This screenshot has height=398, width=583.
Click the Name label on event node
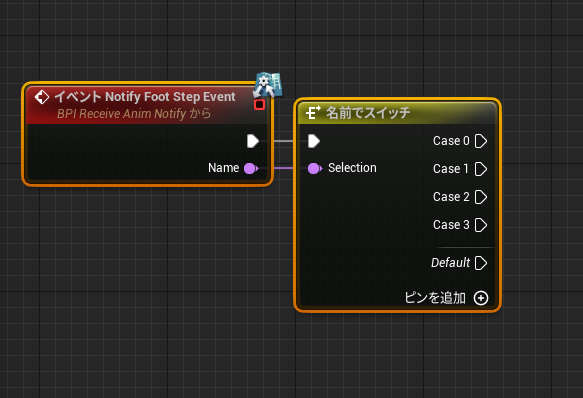(223, 168)
